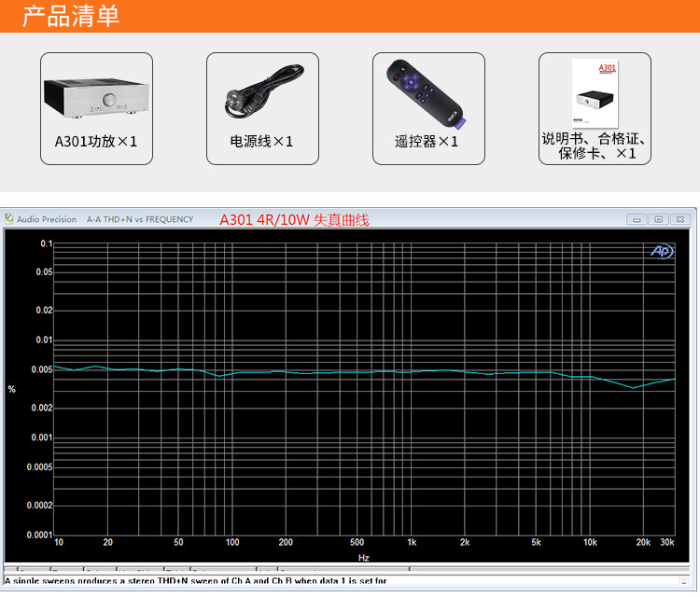Click 'A-A THD+N vs FREQUENCY' title text
700x597 pixels.
pyautogui.click(x=140, y=219)
